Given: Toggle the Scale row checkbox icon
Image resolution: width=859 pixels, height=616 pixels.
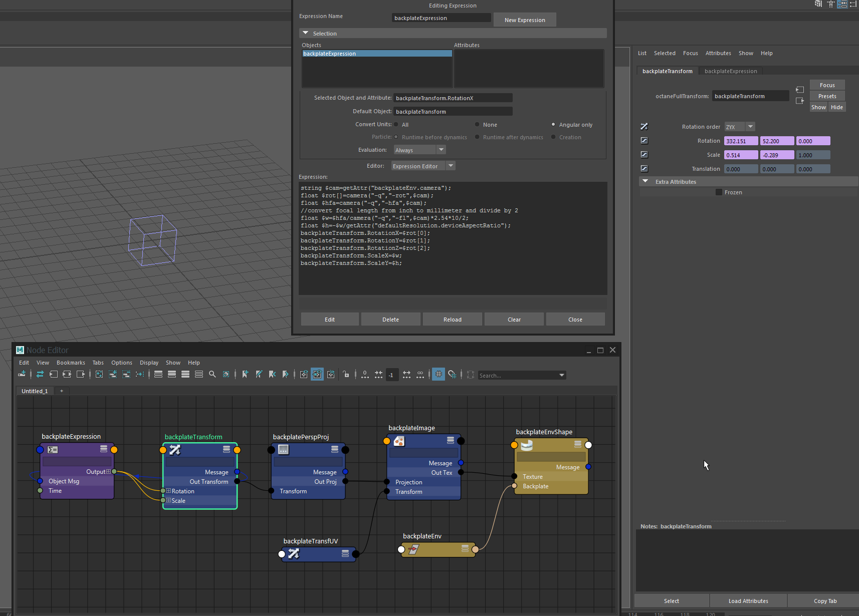Looking at the screenshot, I should (644, 155).
